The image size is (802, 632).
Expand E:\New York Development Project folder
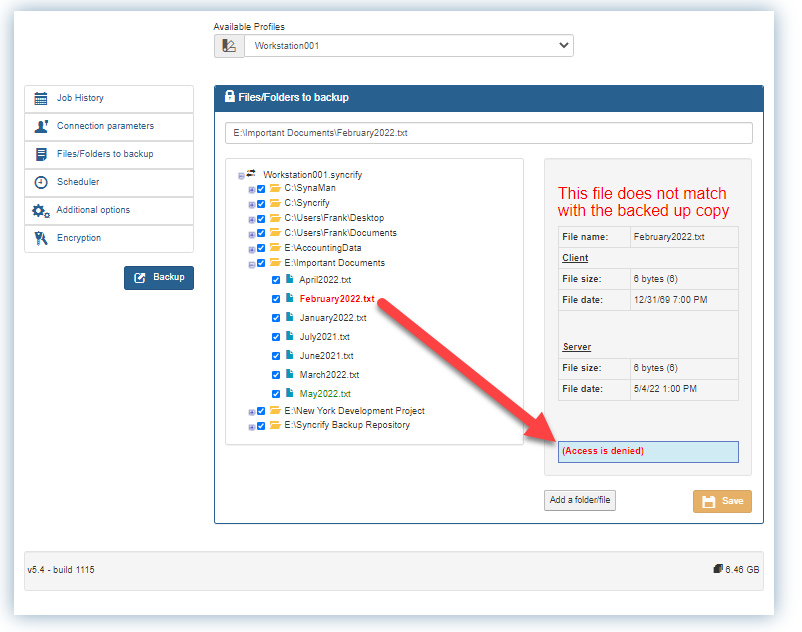coord(252,413)
